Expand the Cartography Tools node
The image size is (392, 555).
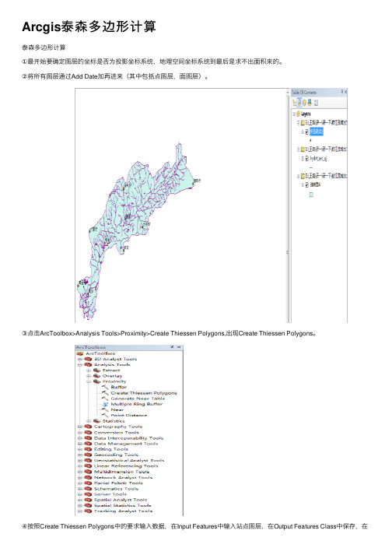80,427
